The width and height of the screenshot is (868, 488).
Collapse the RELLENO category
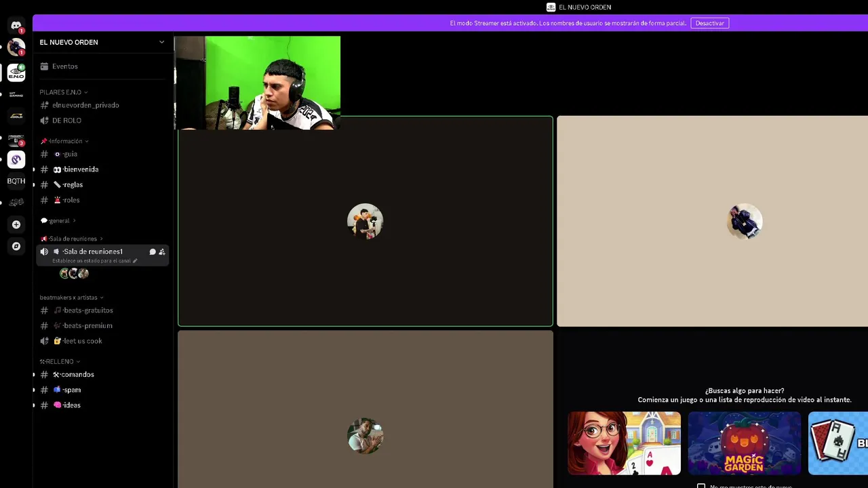pyautogui.click(x=60, y=361)
